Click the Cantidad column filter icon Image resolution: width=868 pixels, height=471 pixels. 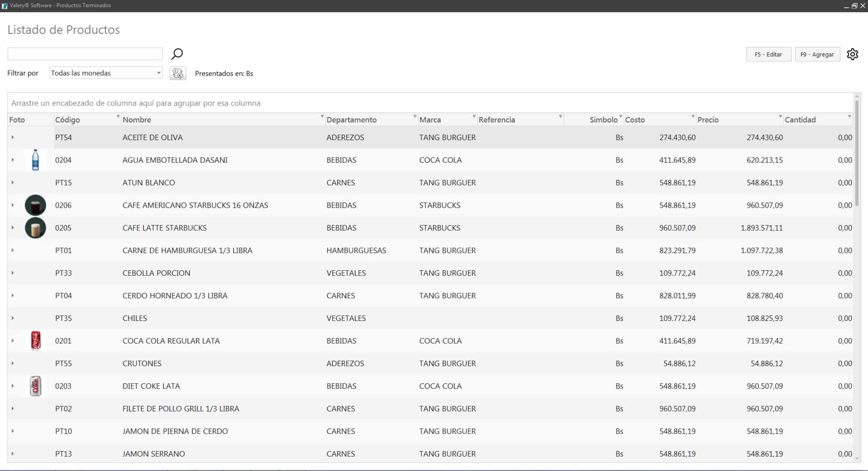click(849, 117)
